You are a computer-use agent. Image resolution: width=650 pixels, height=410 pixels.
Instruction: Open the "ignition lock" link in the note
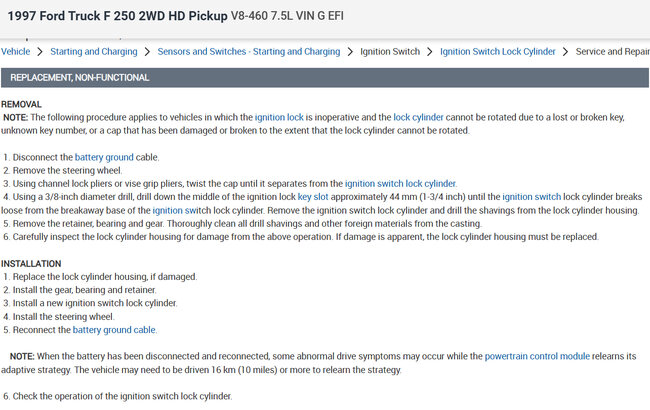[x=279, y=117]
